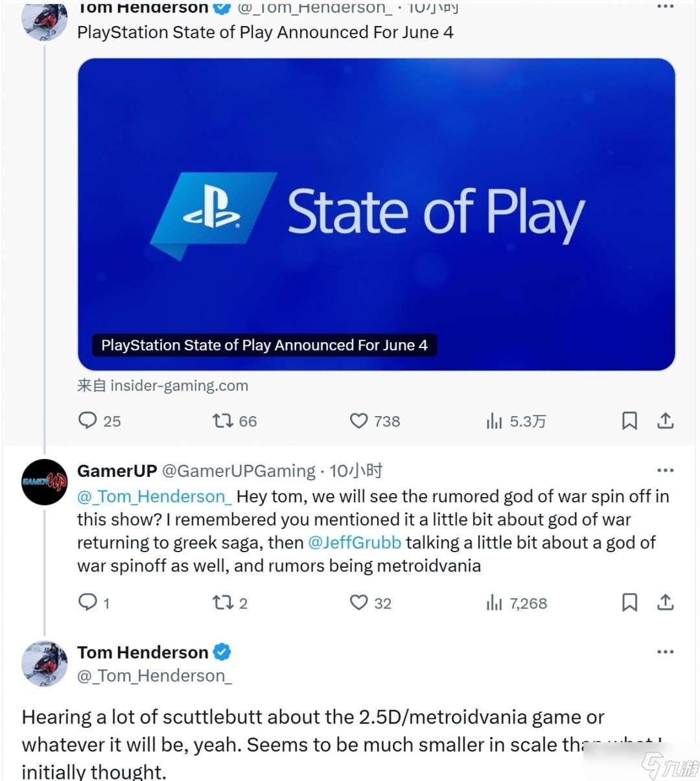This screenshot has width=700, height=781.
Task: Like GamerUP's reply tweet
Action: coord(358,603)
